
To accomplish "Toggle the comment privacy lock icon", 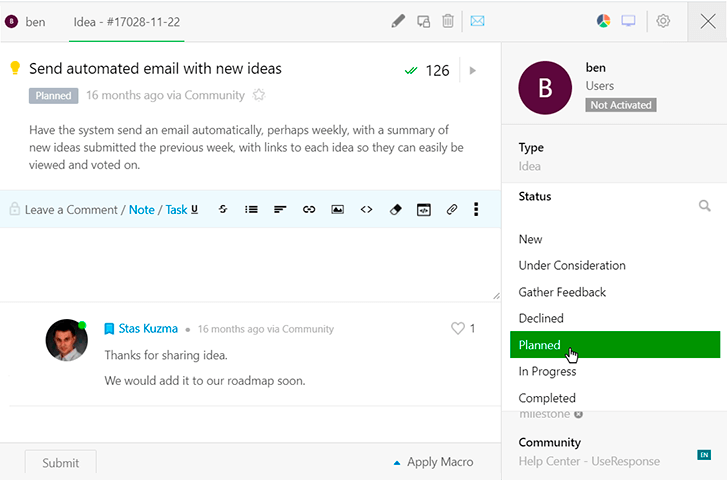I will click(x=14, y=209).
